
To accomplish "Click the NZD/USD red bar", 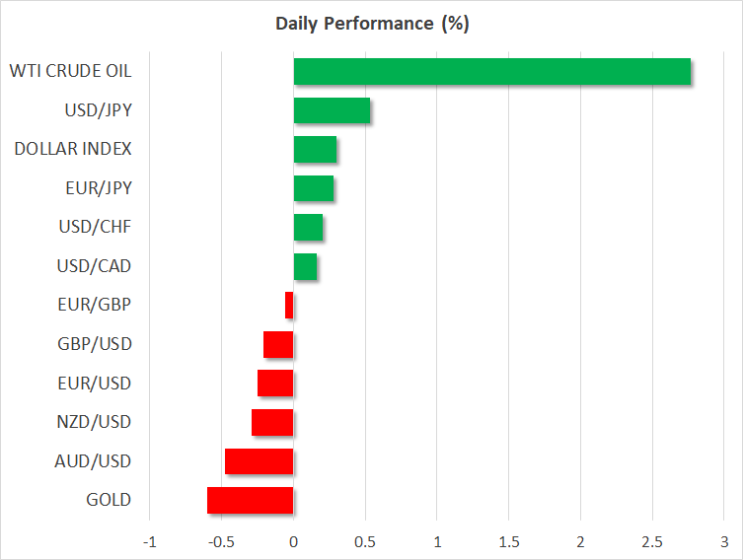I will click(272, 422).
